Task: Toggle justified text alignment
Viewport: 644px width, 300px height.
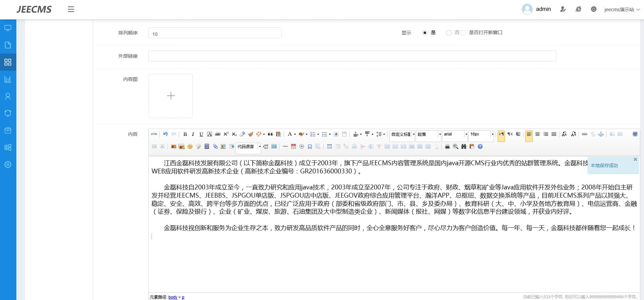Action: (x=554, y=134)
